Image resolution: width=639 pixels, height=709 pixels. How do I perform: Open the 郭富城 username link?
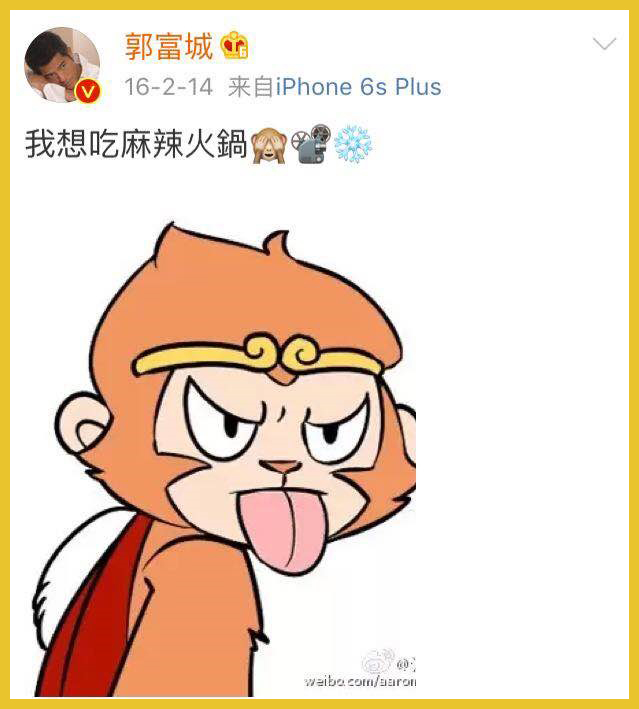tap(169, 46)
